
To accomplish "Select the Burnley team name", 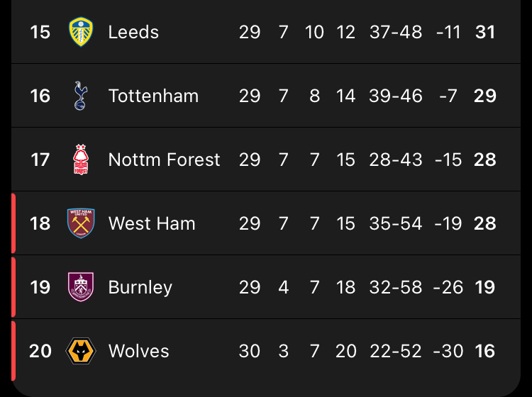I will coord(140,287).
